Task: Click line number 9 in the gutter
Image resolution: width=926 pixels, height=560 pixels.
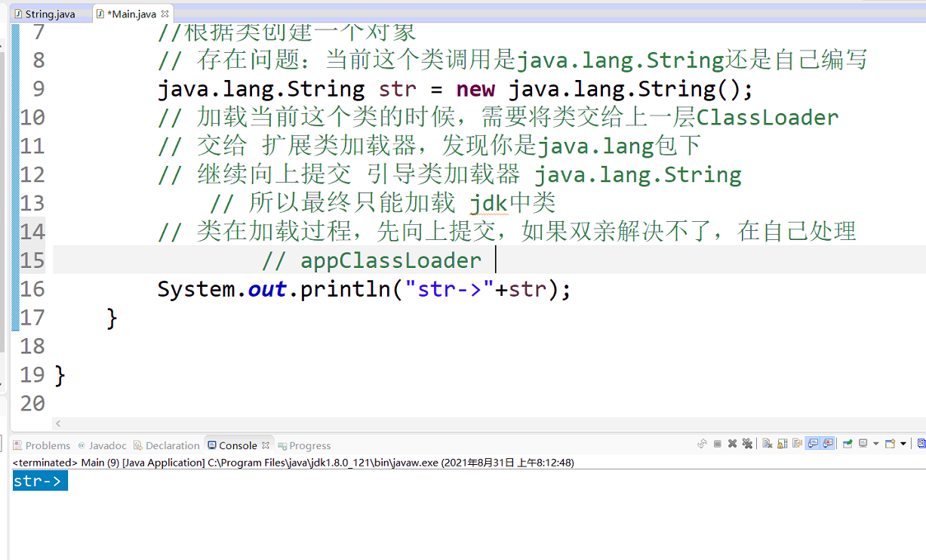Action: (38, 89)
